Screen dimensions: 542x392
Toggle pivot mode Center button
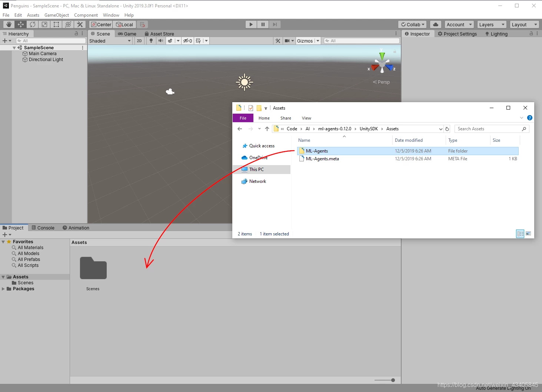click(x=101, y=24)
